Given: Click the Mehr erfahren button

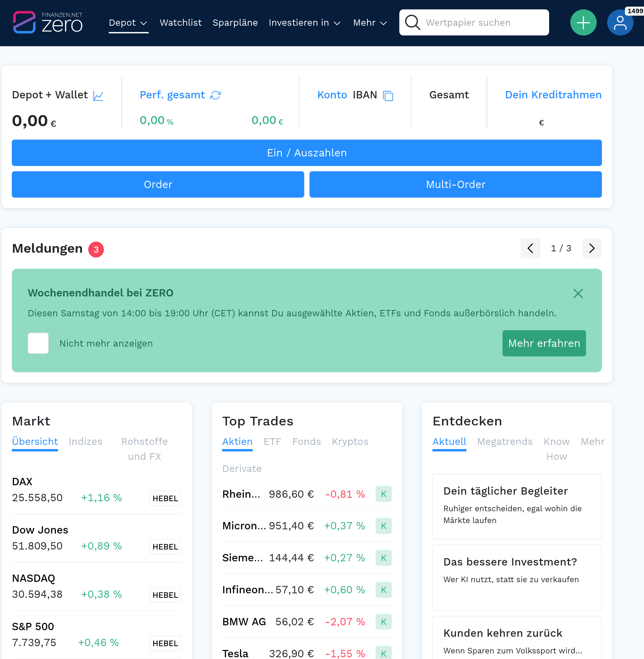Looking at the screenshot, I should [x=544, y=343].
